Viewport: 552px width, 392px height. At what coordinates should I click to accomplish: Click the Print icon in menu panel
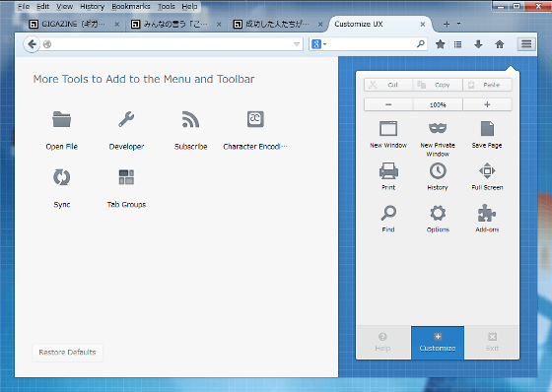pyautogui.click(x=388, y=171)
